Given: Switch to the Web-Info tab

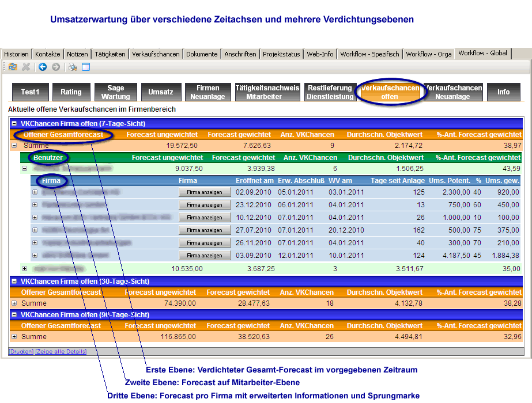Looking at the screenshot, I should pyautogui.click(x=320, y=54).
